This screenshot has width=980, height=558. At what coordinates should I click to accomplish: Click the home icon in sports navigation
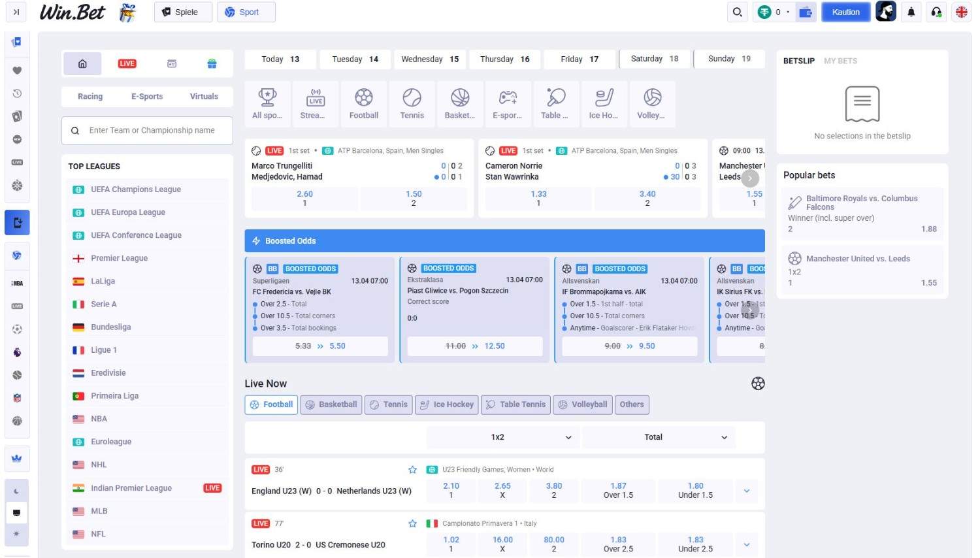click(x=82, y=64)
